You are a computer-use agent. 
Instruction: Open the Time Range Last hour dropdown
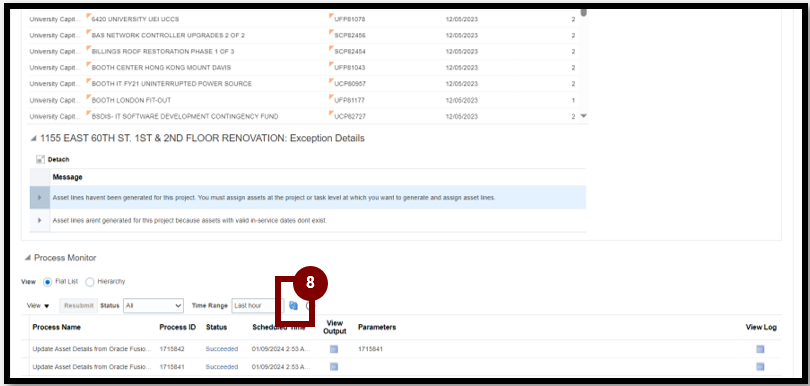(x=257, y=306)
